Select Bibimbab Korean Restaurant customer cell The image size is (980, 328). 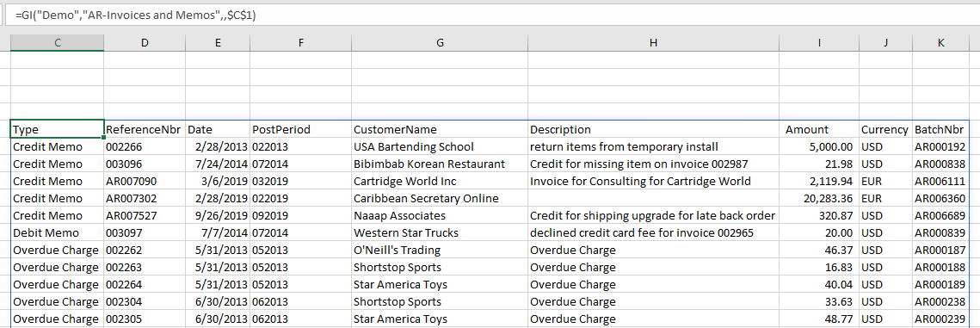(x=440, y=164)
